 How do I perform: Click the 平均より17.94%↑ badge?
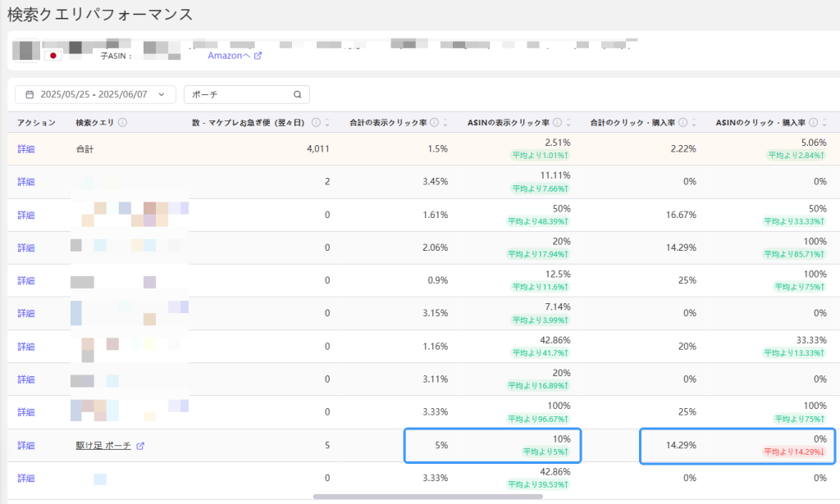538,254
